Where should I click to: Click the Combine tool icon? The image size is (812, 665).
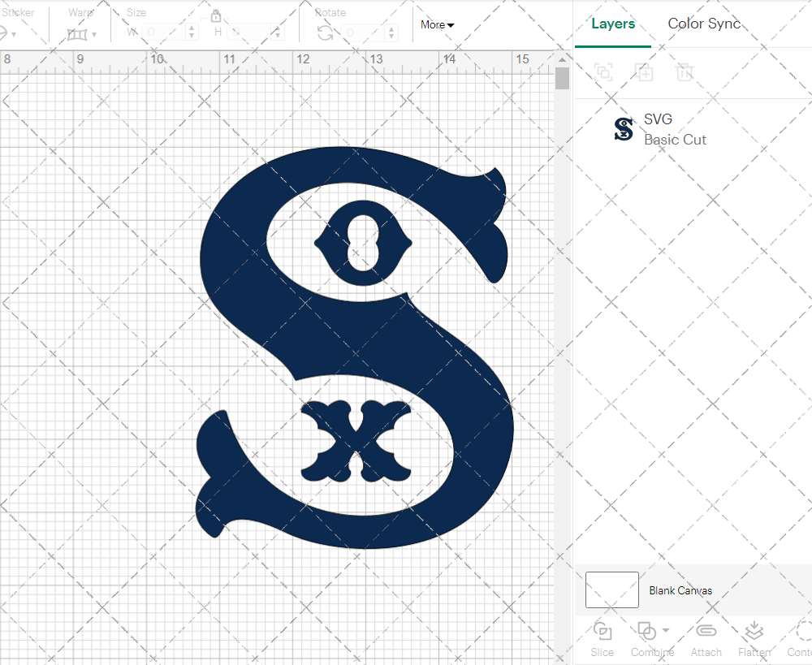pyautogui.click(x=646, y=632)
